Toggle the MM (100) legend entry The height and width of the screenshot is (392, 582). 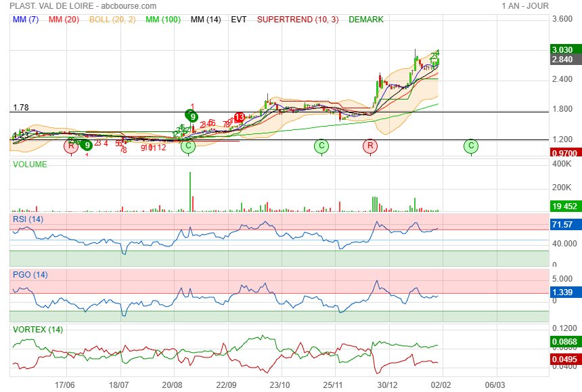[x=162, y=20]
